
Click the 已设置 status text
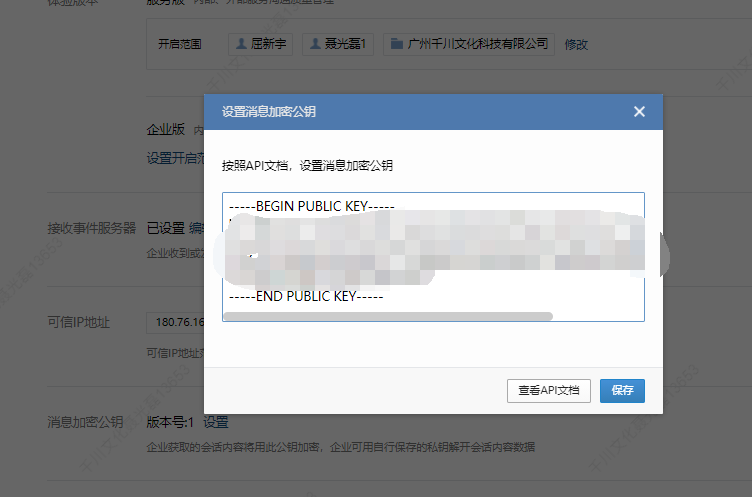pyautogui.click(x=166, y=228)
